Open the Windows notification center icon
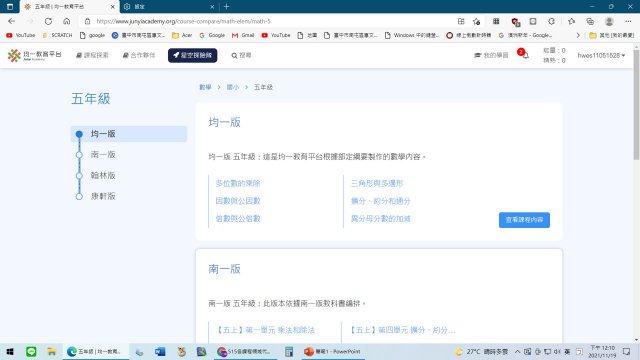Image resolution: width=640 pixels, height=360 pixels. click(627, 351)
